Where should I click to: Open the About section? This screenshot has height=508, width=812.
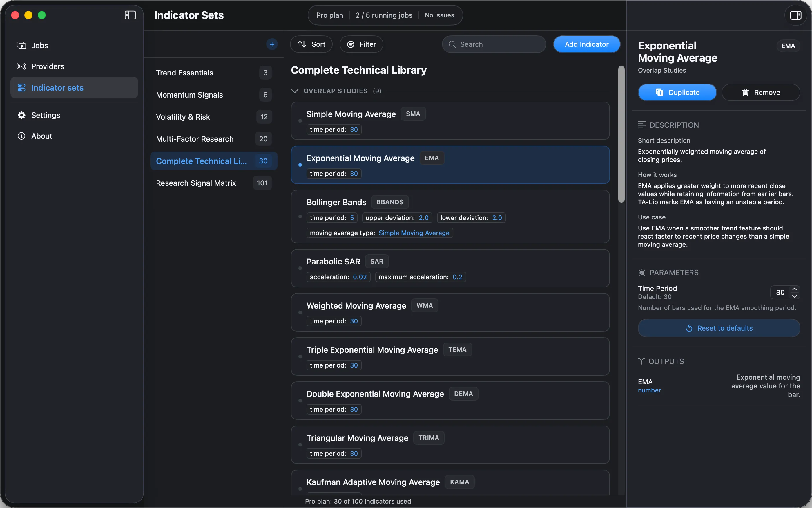pyautogui.click(x=74, y=136)
